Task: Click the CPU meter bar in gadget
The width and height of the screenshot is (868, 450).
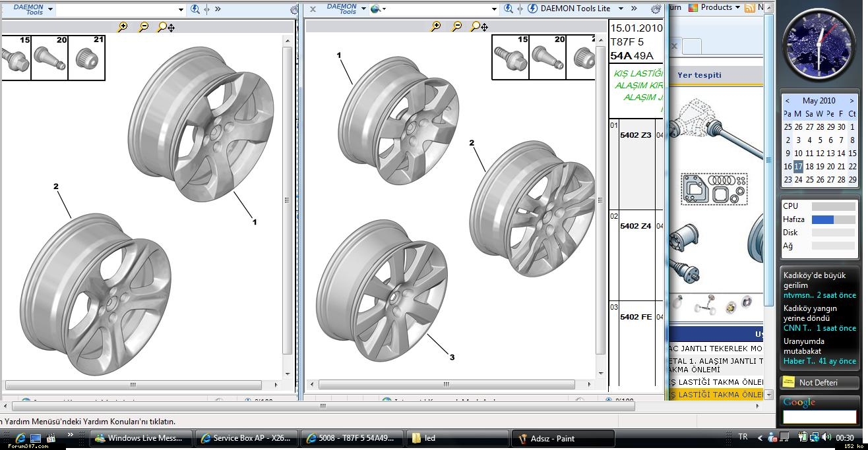Action: click(x=833, y=206)
